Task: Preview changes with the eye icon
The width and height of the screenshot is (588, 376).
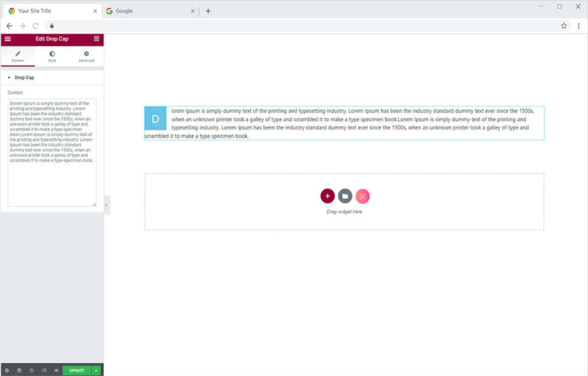Action: tap(56, 370)
